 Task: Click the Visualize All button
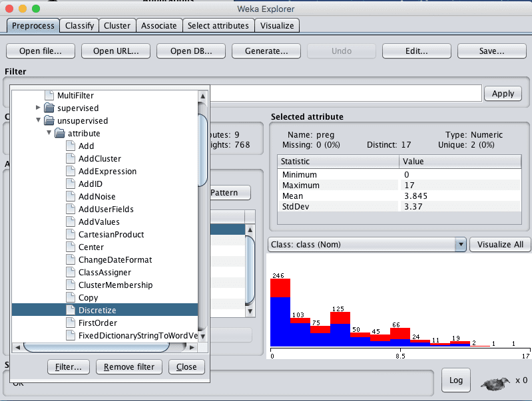[500, 245]
